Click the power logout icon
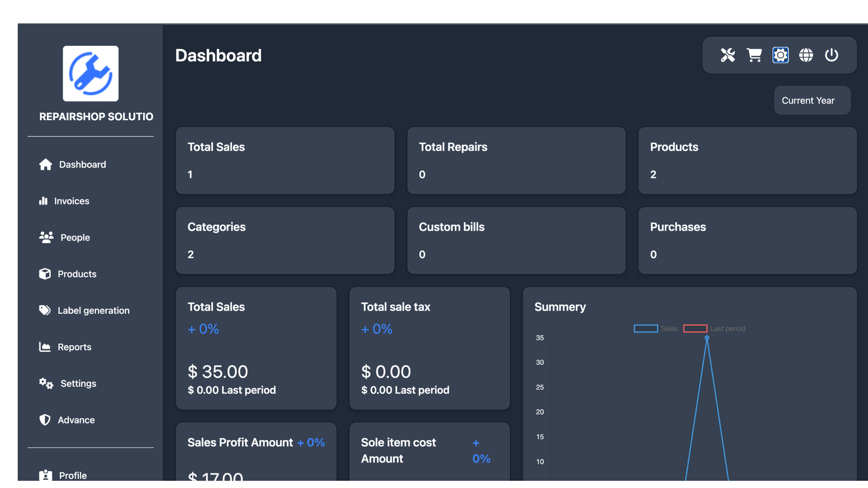Image resolution: width=868 pixels, height=488 pixels. click(832, 55)
